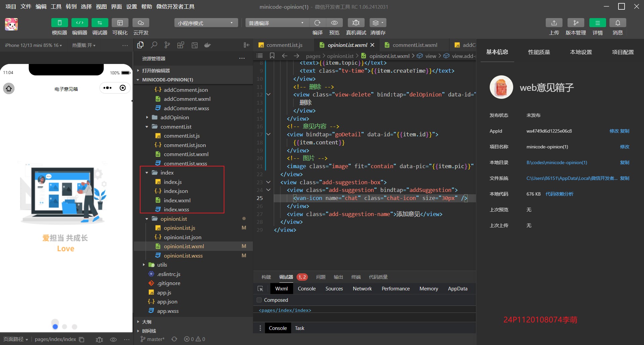The width and height of the screenshot is (644, 345).
Task: Open the 问题 panel tab
Action: pyautogui.click(x=321, y=277)
